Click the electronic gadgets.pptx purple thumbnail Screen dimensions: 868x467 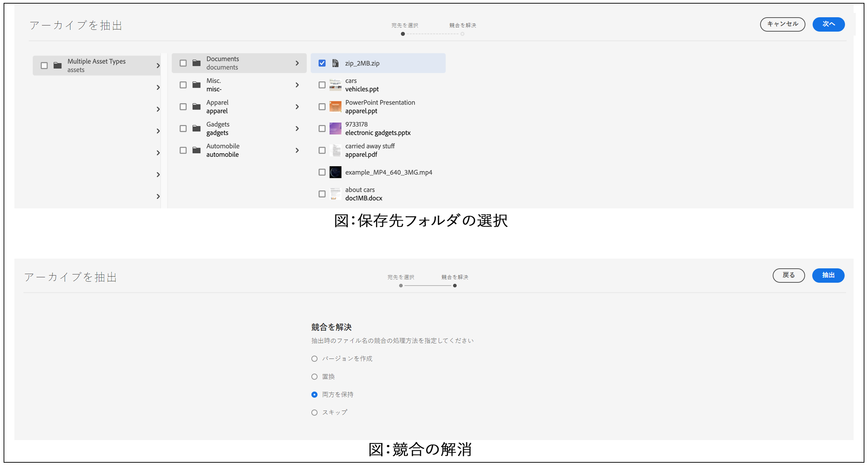coord(335,129)
